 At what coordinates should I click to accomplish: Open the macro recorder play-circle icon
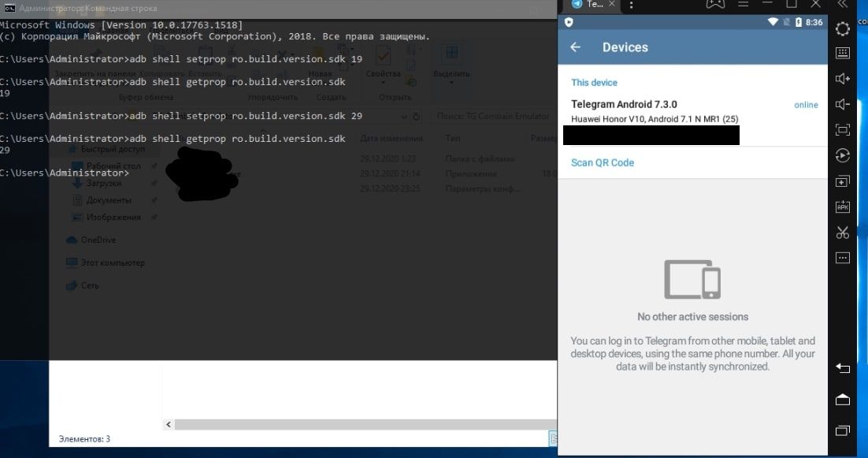click(843, 155)
